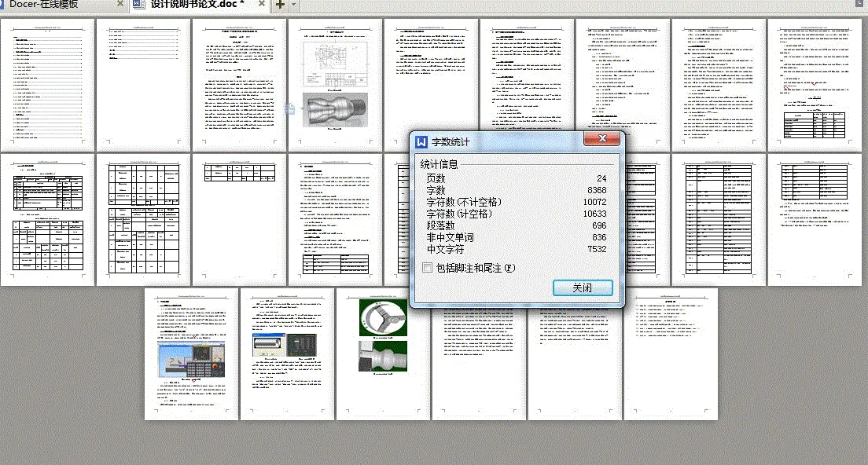Close the Docer-在线模板 tab
The width and height of the screenshot is (868, 465).
[x=120, y=4]
